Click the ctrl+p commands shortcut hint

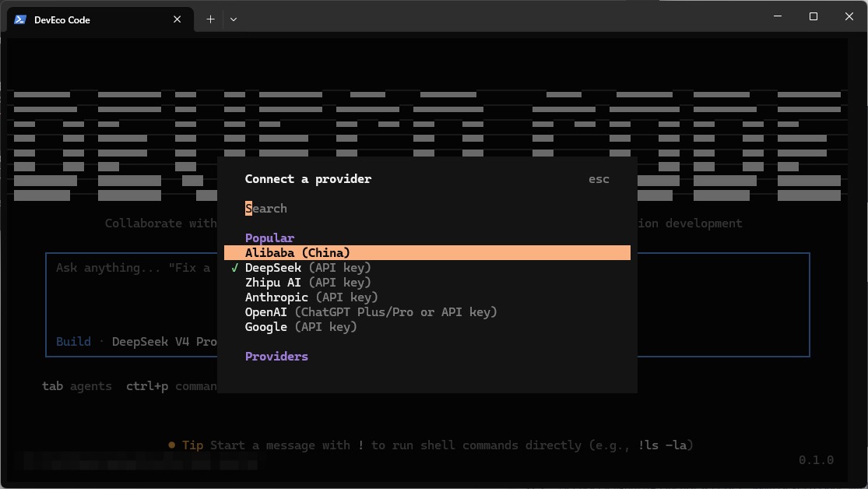pos(171,386)
